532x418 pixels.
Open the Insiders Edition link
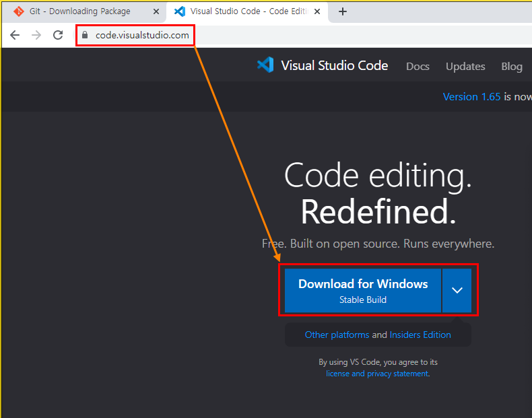420,335
